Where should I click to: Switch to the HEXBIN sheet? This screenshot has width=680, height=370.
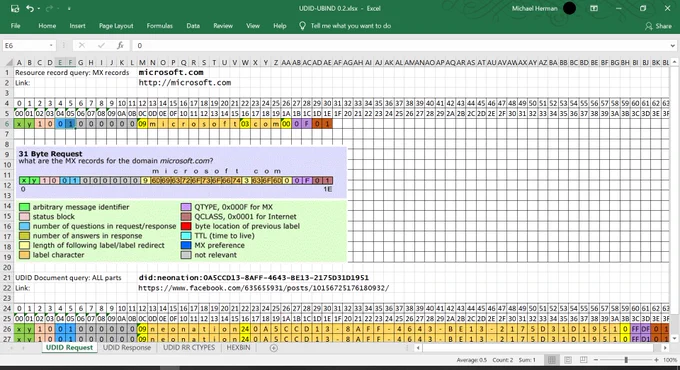coord(238,347)
